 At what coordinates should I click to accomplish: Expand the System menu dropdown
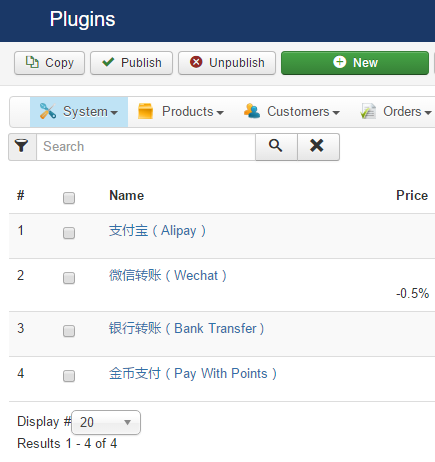tap(79, 112)
